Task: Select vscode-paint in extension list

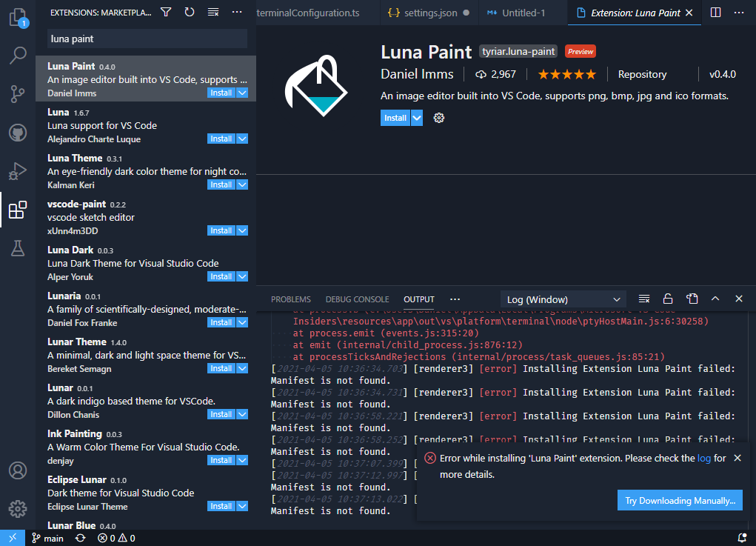Action: pos(146,218)
